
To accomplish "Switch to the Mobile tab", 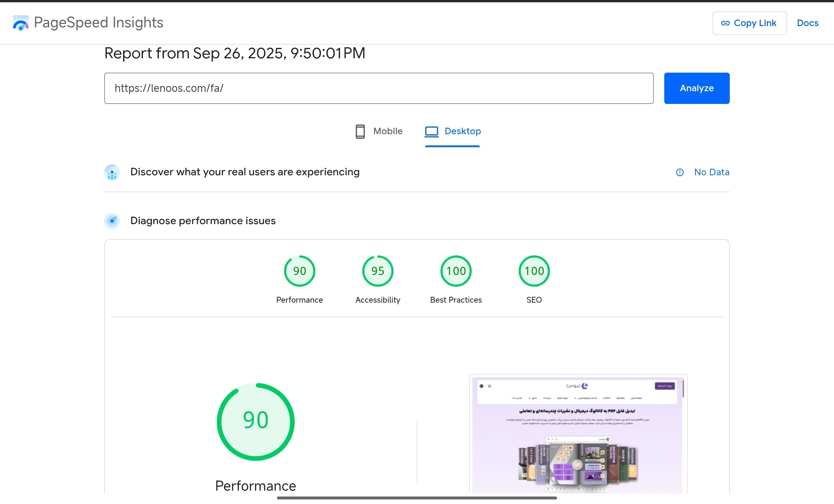I will 379,131.
